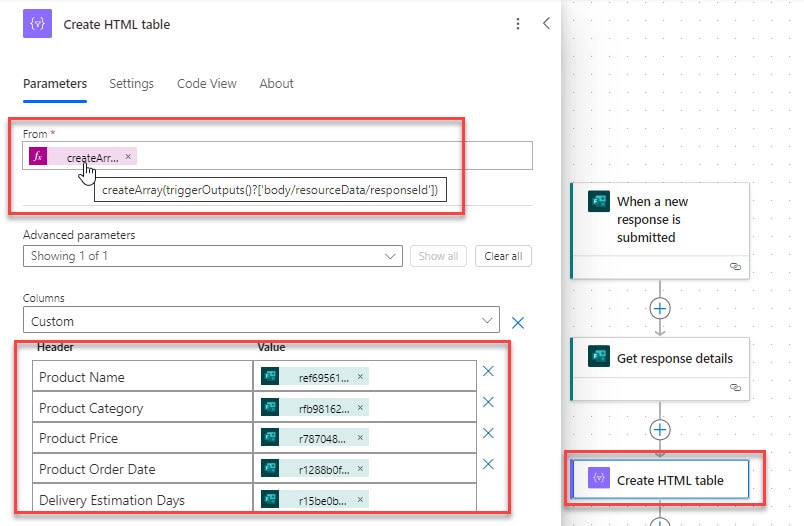Click the Value column label
Viewport: 804px width, 526px height.
tap(271, 347)
